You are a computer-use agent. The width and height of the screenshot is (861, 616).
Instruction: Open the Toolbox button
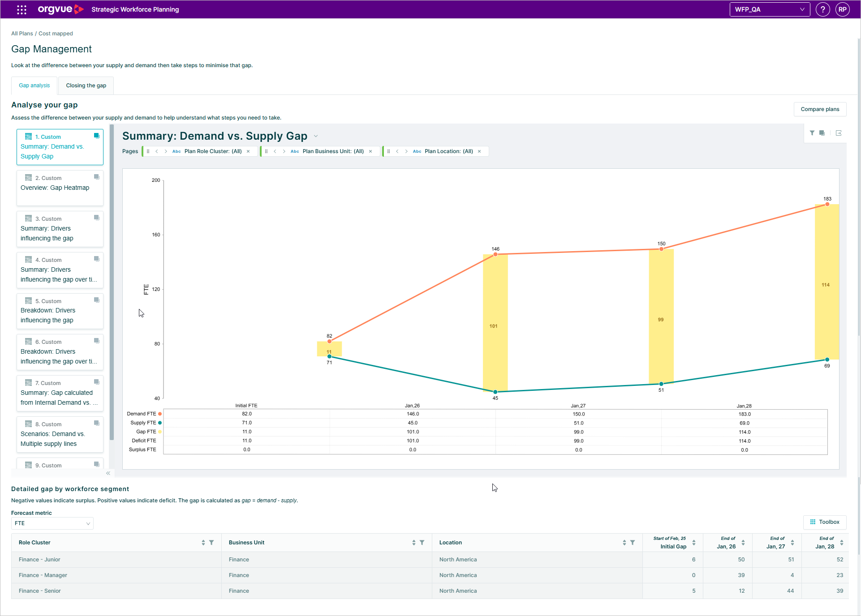[825, 522]
